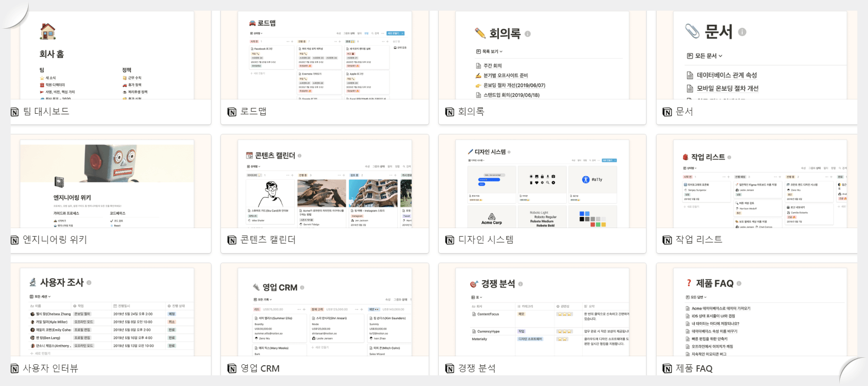Expand the 모든 답변 view dropdown

696,297
